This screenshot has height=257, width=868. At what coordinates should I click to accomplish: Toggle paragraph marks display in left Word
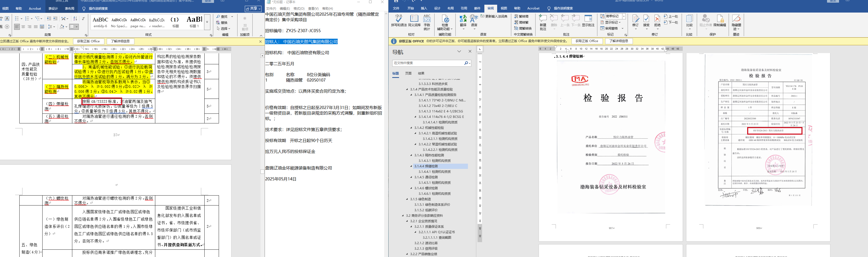point(83,18)
